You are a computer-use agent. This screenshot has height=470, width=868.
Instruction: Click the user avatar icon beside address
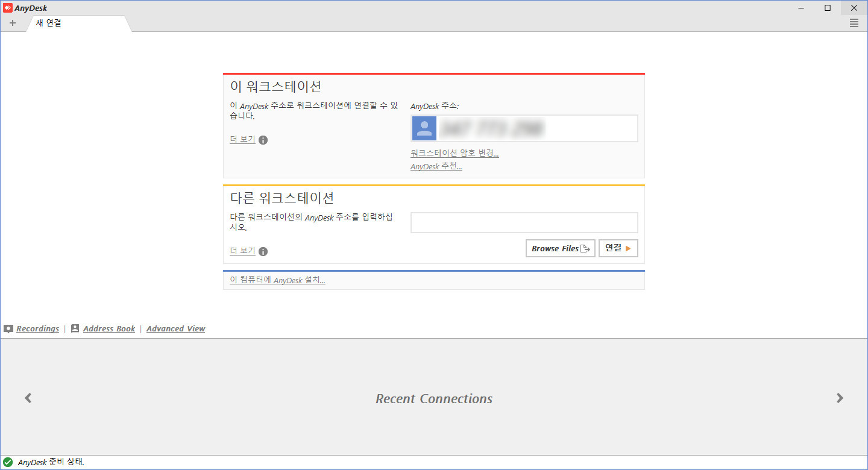424,128
